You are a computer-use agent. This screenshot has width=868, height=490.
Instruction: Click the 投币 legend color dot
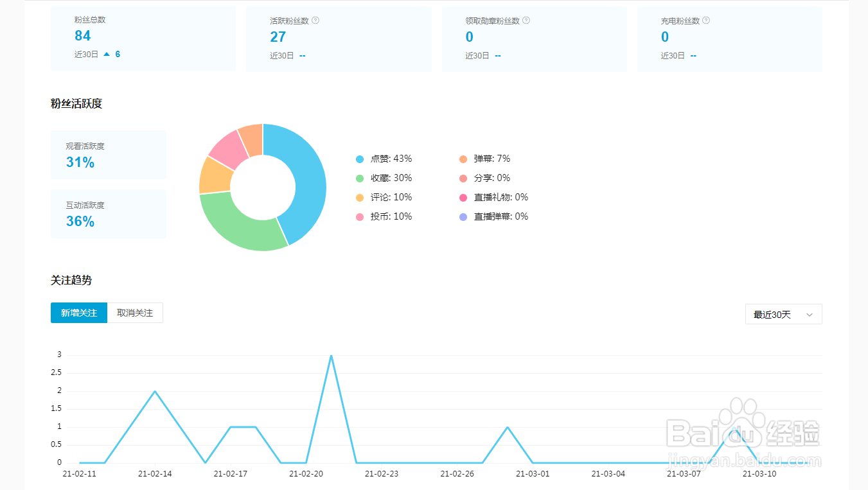(x=360, y=216)
